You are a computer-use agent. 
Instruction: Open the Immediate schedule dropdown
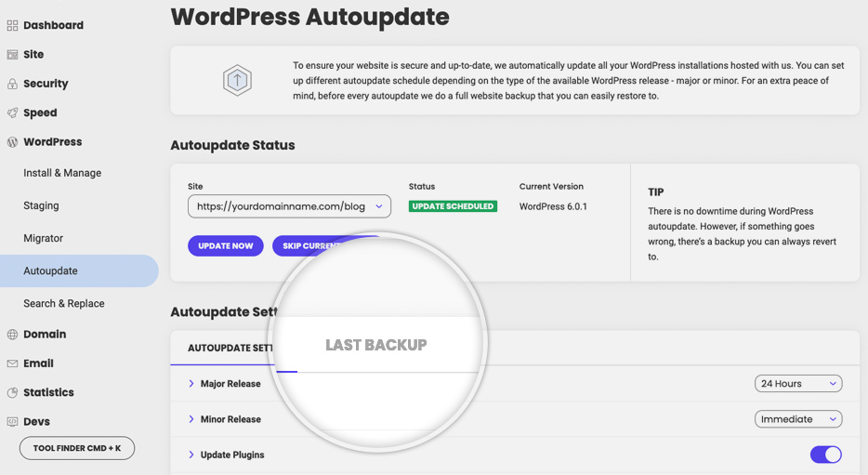(798, 419)
